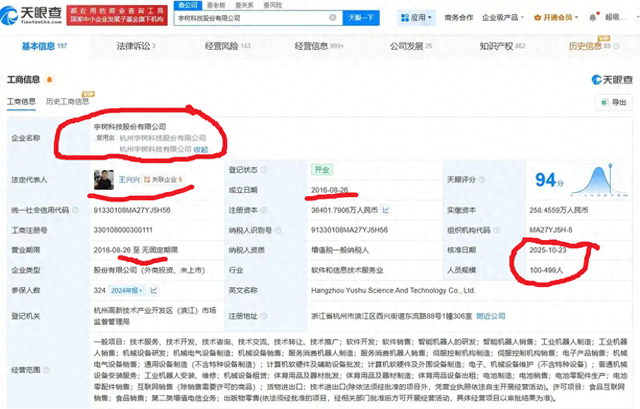Open legal representative 王兴兴 profile link

click(129, 180)
